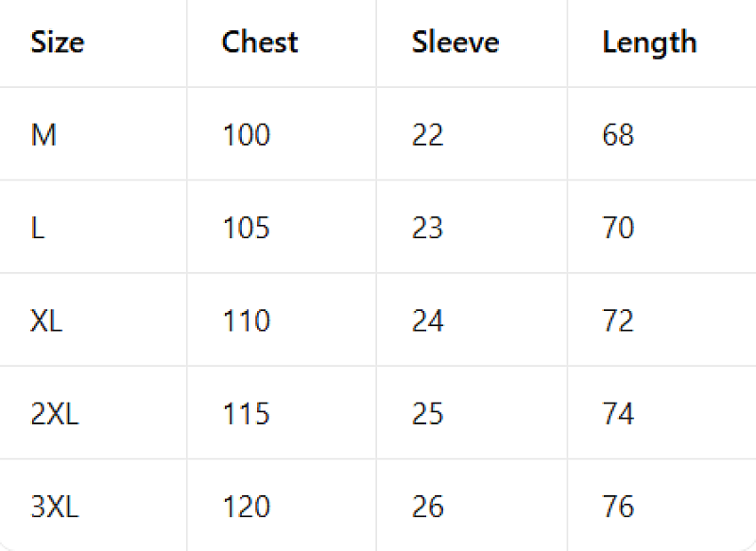
Task: Click chest value 115
Action: coord(247,414)
